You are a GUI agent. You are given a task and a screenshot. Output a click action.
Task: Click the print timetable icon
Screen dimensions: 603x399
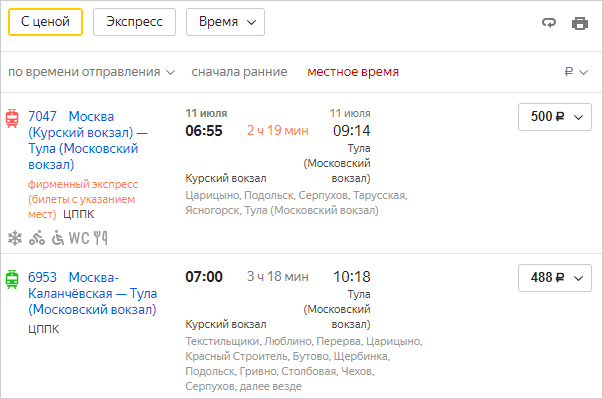(580, 23)
